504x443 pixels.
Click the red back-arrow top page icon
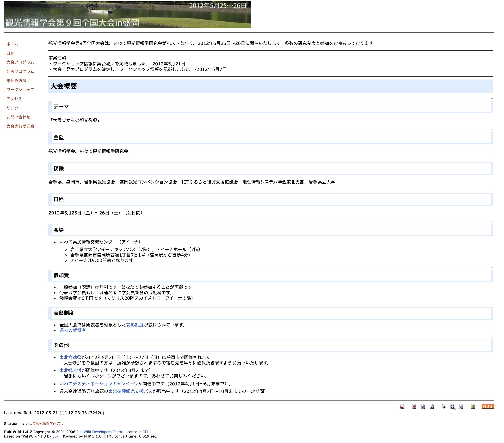tap(402, 407)
